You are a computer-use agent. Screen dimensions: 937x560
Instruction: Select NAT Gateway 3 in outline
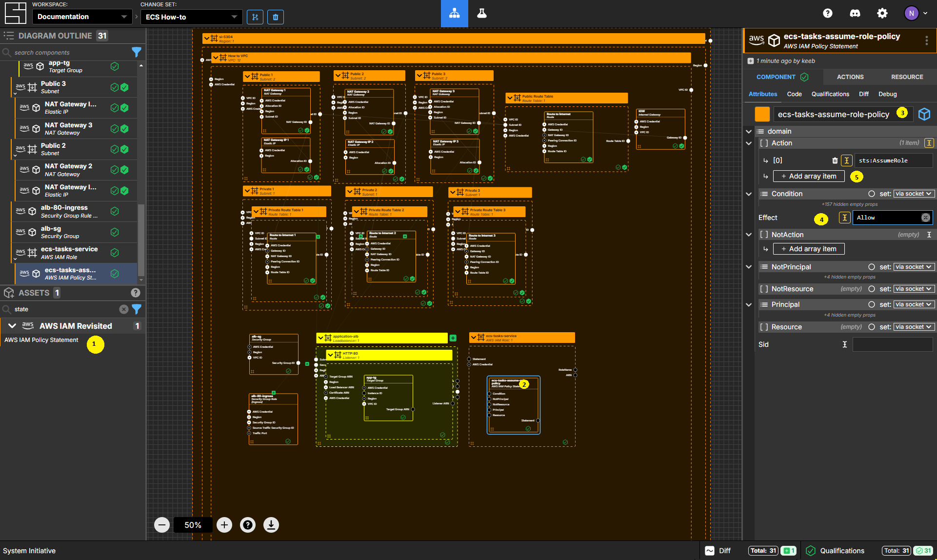click(x=76, y=129)
